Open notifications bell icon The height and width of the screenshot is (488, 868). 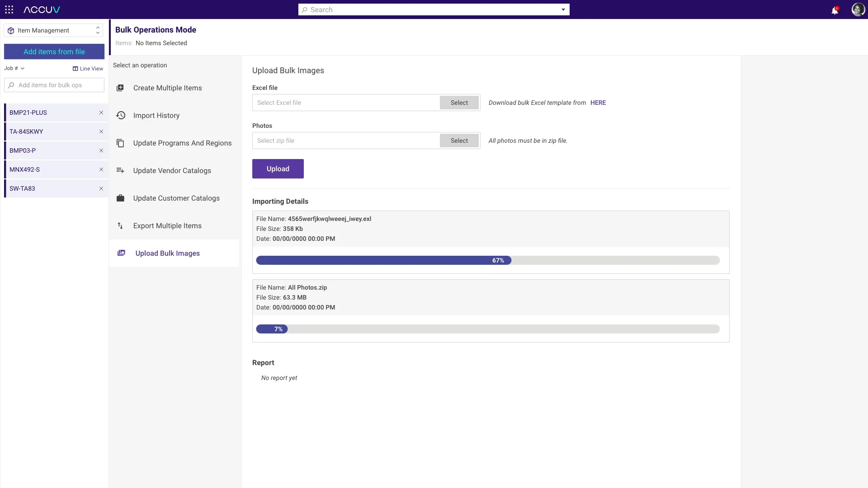click(x=835, y=10)
